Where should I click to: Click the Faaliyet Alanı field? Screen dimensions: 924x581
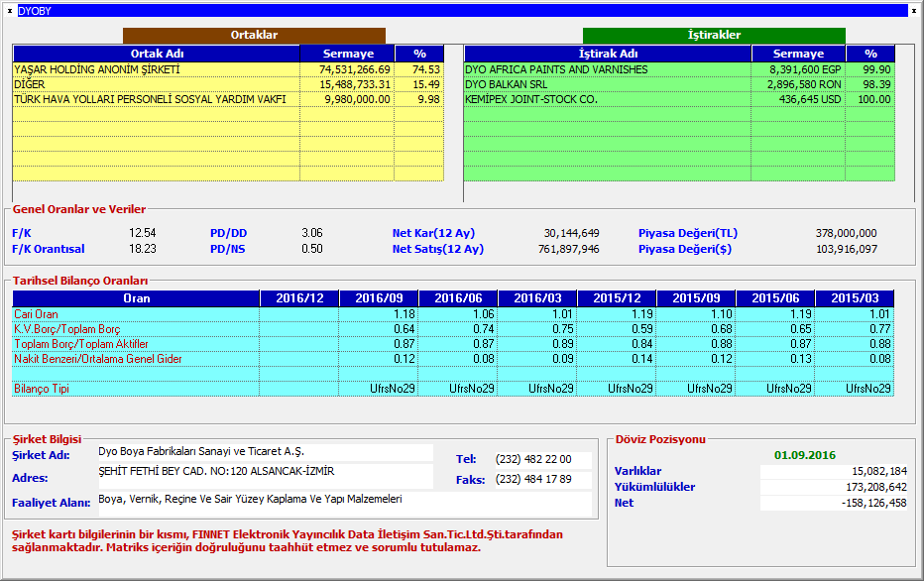[344, 504]
